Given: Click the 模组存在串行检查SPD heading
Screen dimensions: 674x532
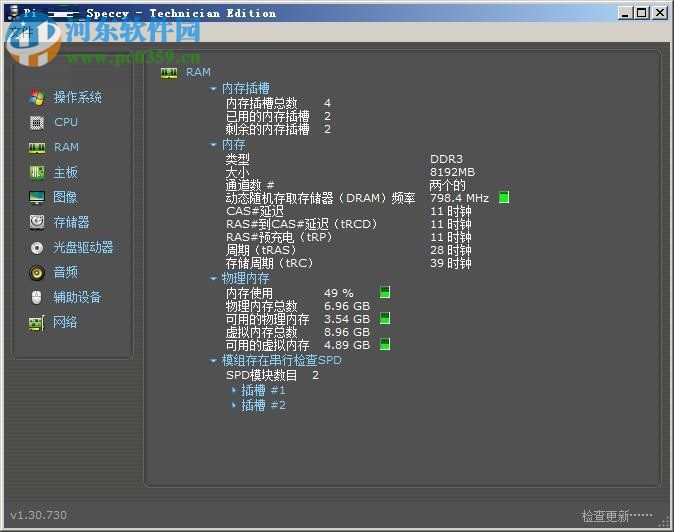Looking at the screenshot, I should (282, 360).
